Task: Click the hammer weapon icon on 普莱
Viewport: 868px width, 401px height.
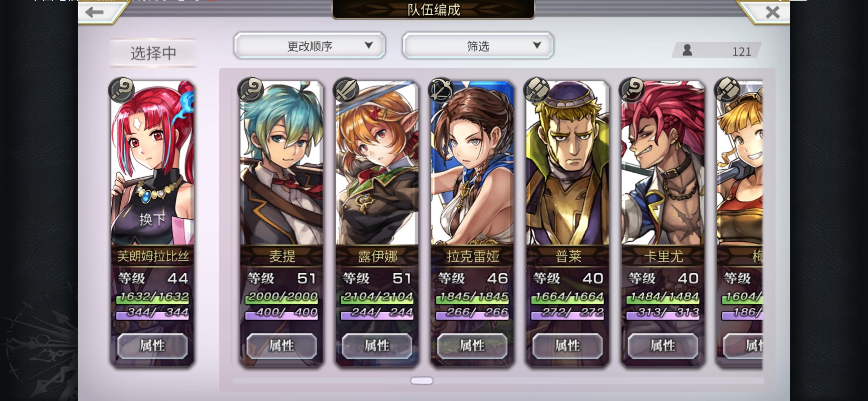Action: click(x=536, y=90)
